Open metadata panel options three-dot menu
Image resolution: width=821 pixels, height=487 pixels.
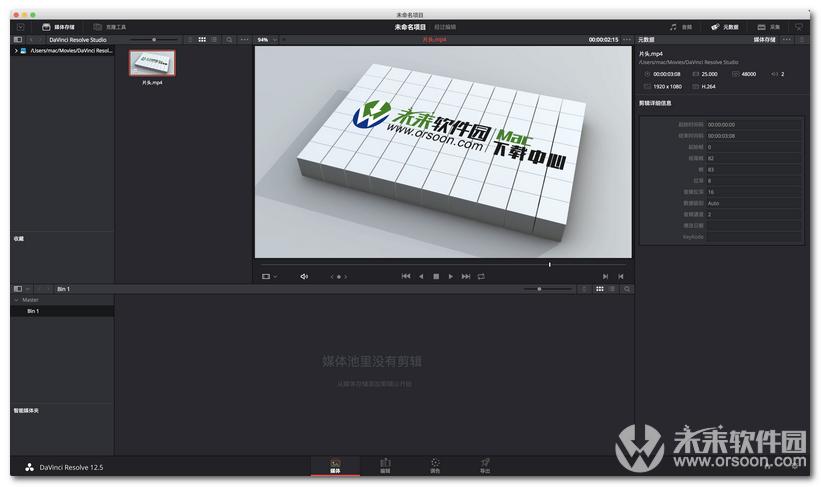click(786, 39)
